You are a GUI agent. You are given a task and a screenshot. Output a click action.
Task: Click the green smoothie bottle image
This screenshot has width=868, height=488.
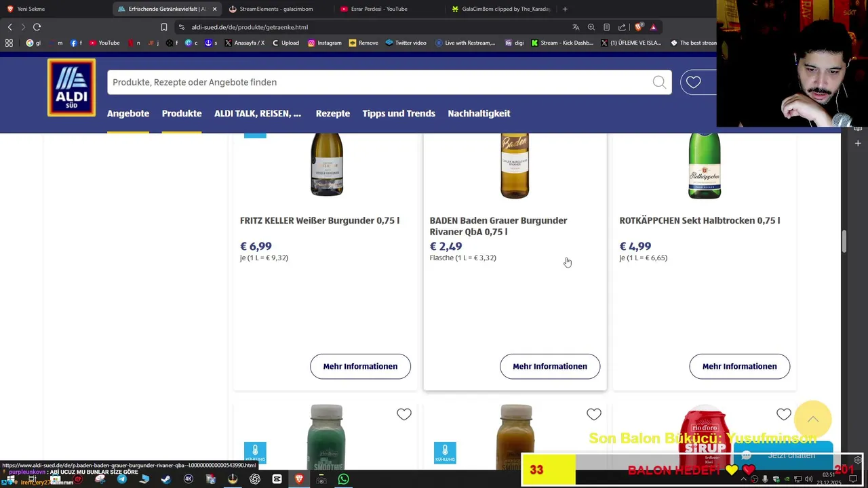(x=327, y=437)
